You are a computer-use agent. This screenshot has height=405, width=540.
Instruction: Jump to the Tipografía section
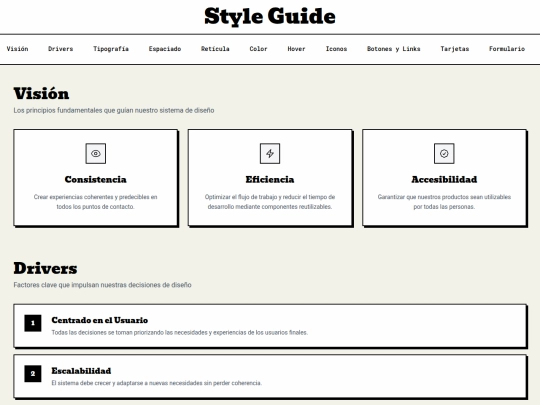111,49
